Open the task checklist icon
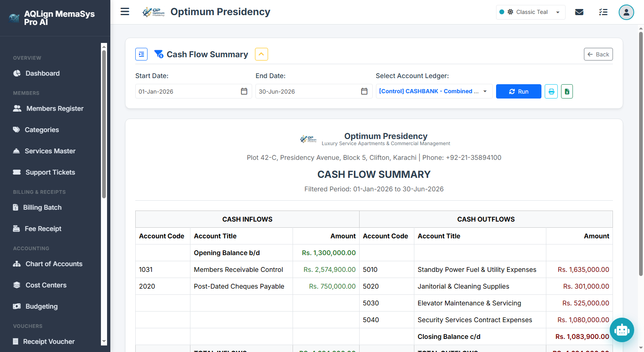Viewport: 644px width, 352px height. click(x=603, y=12)
